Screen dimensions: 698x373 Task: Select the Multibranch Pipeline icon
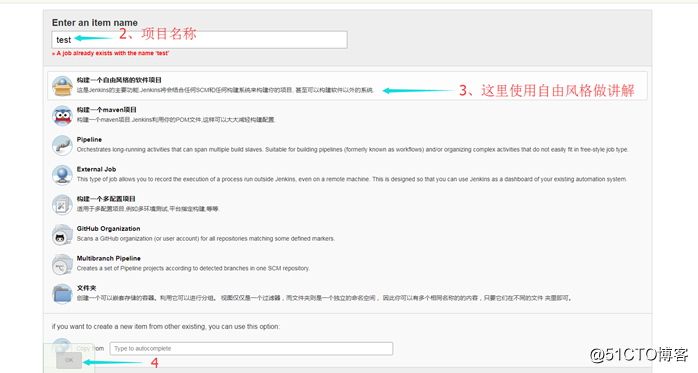62,264
